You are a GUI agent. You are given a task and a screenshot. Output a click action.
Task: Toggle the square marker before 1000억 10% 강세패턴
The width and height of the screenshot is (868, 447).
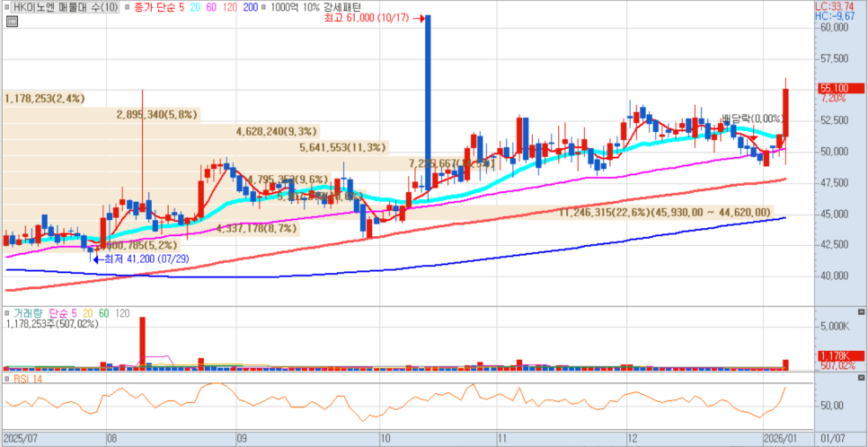(261, 7)
